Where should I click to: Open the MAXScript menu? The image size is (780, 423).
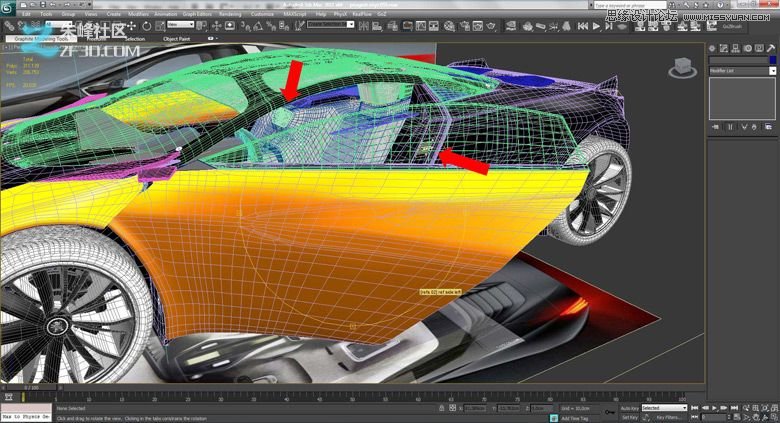(x=295, y=14)
